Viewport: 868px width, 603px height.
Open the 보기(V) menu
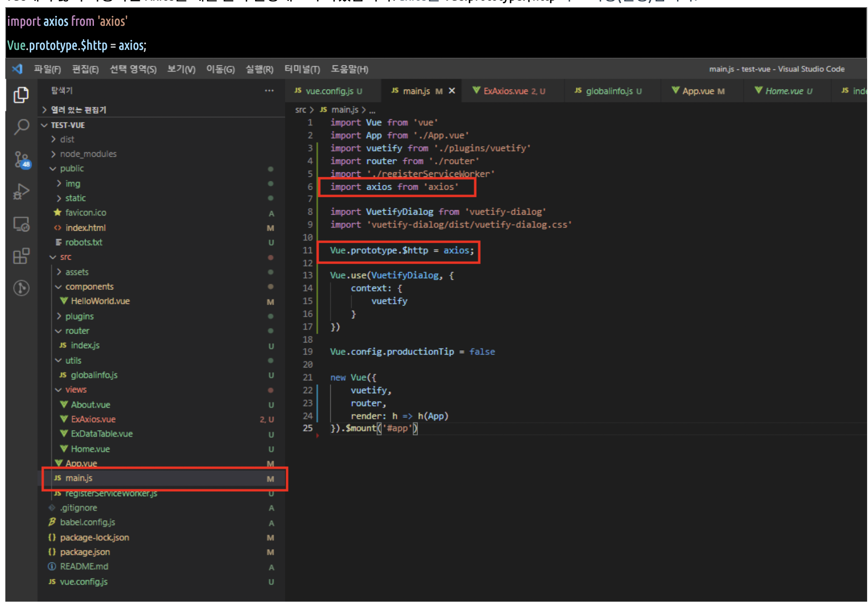pos(181,69)
